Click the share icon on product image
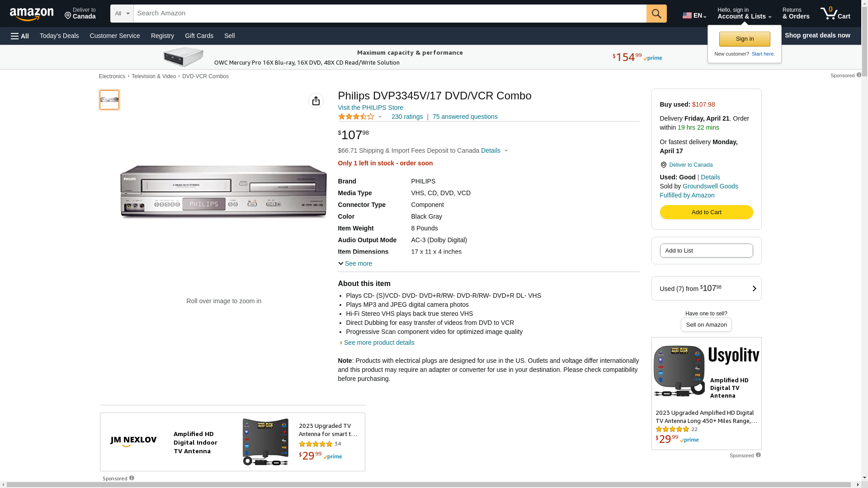This screenshot has width=868, height=488. tap(316, 101)
